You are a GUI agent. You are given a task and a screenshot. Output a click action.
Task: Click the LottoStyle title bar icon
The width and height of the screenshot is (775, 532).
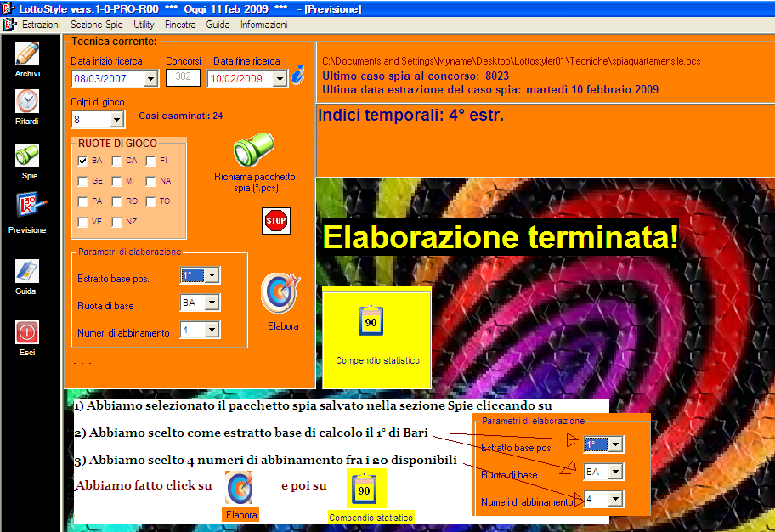(8, 8)
